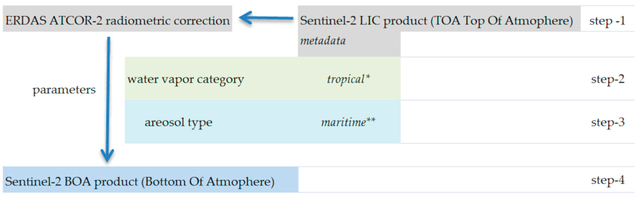Select the Sentinel-2 LIC product TOA box
This screenshot has width=644, height=200.
coord(436,20)
